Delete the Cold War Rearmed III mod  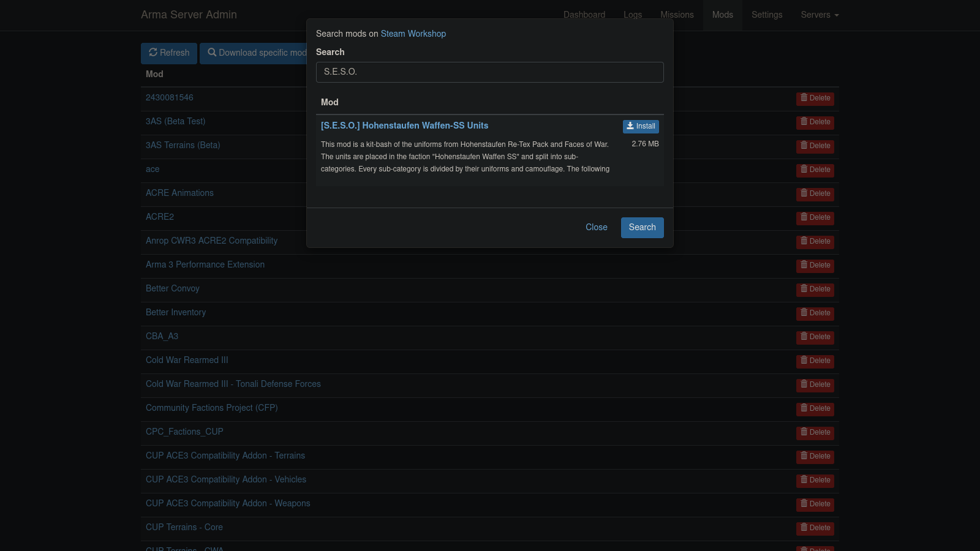click(x=815, y=361)
